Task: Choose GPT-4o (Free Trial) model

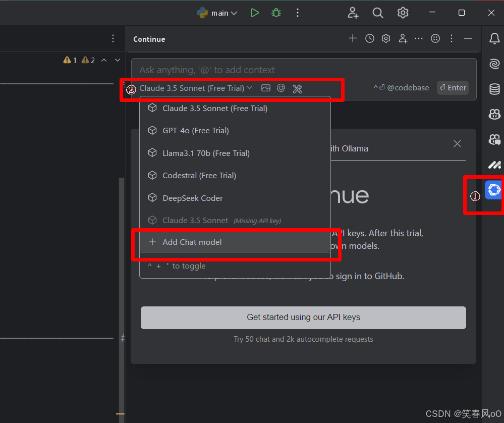Action: click(x=235, y=131)
